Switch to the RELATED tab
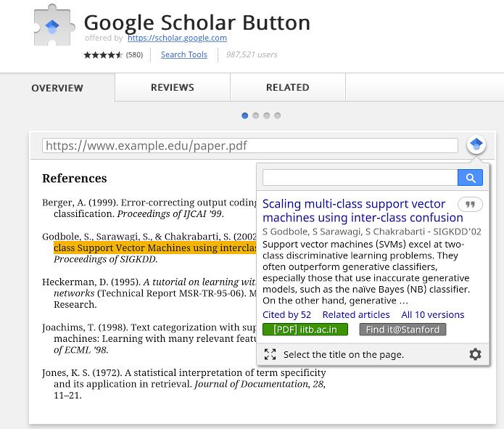 coord(288,87)
